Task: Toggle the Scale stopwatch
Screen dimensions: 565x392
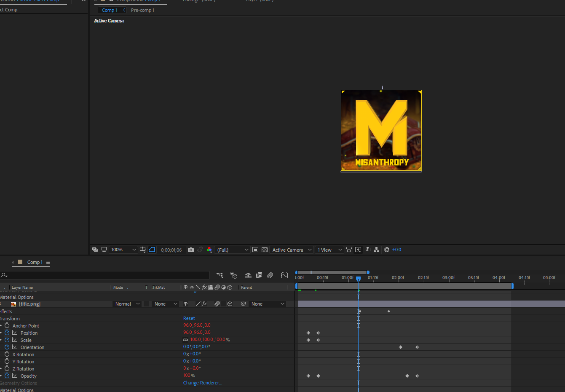Action: tap(7, 340)
